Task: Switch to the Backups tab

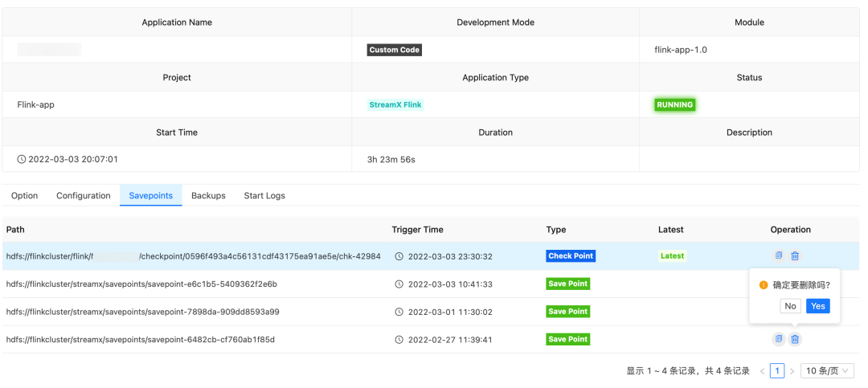Action: [208, 195]
